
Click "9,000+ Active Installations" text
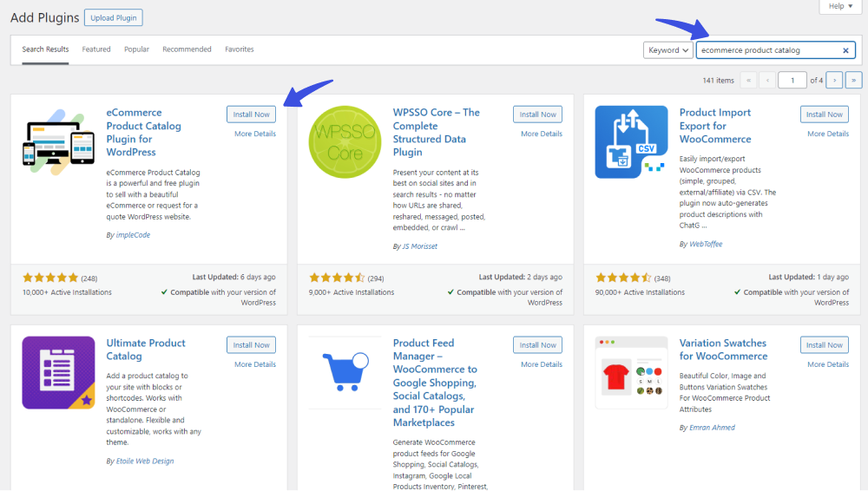(x=352, y=292)
